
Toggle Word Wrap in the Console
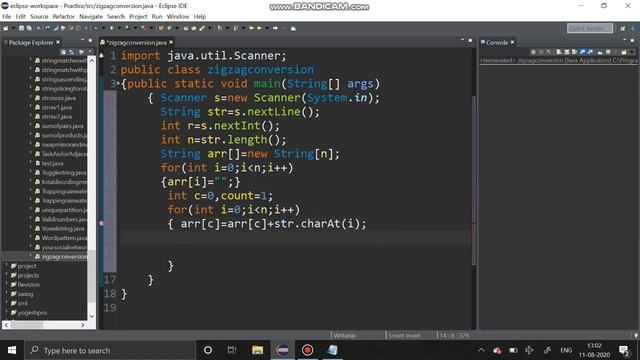[574, 52]
